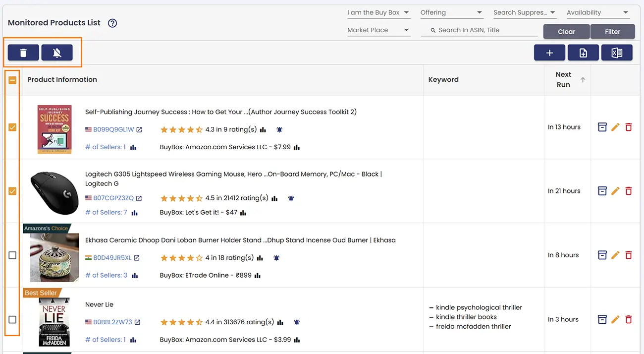The width and height of the screenshot is (644, 354).
Task: Apply filters with the Filter button
Action: (613, 31)
